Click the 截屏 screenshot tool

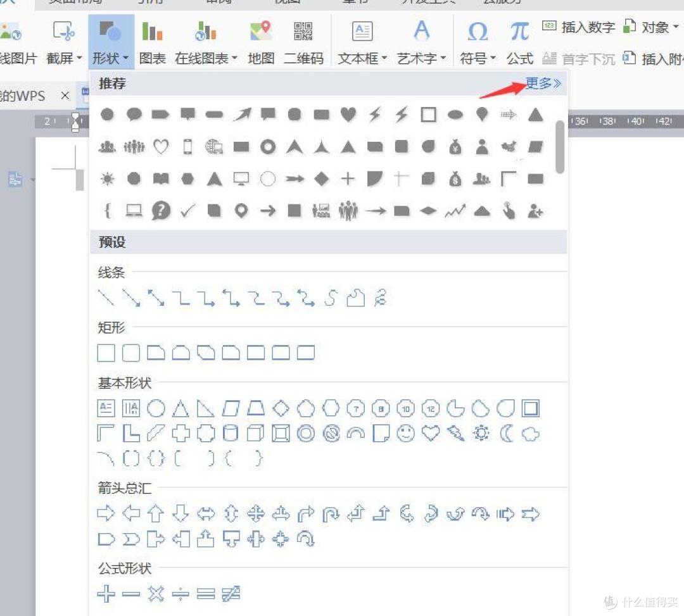64,42
